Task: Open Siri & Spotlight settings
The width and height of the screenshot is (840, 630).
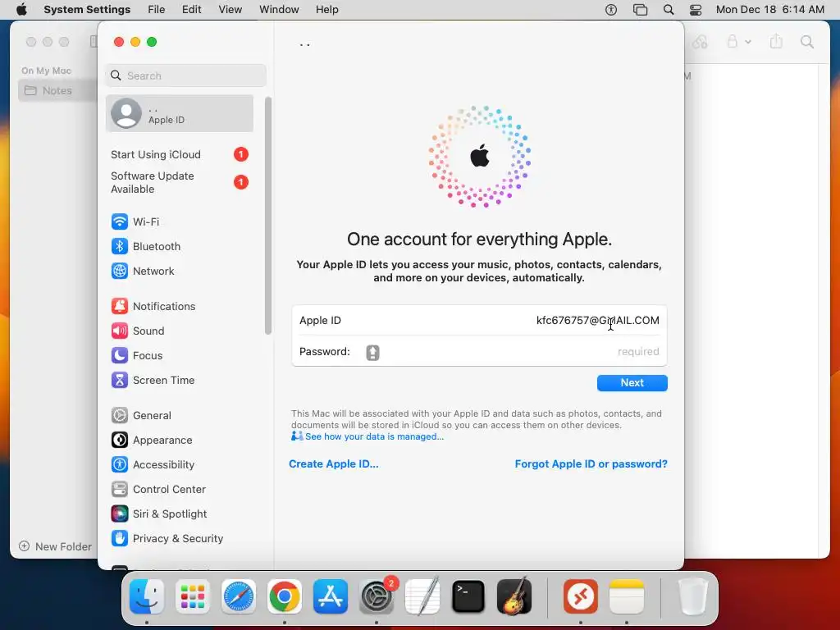Action: pos(159,514)
